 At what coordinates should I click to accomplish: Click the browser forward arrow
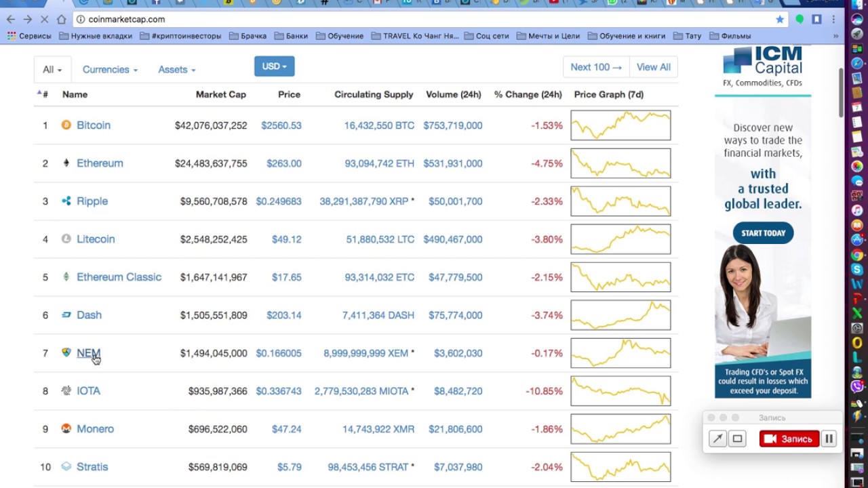pos(28,20)
